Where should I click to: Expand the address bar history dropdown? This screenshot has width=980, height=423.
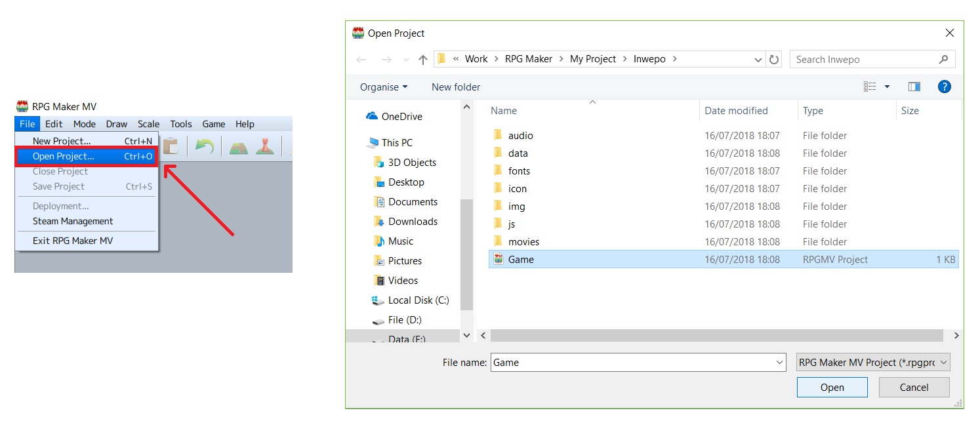click(x=758, y=60)
